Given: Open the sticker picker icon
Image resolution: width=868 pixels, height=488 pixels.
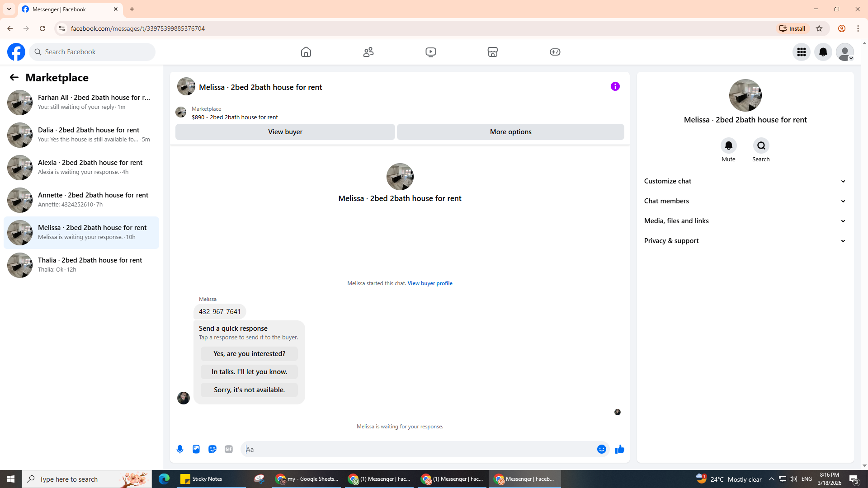Looking at the screenshot, I should 212,449.
